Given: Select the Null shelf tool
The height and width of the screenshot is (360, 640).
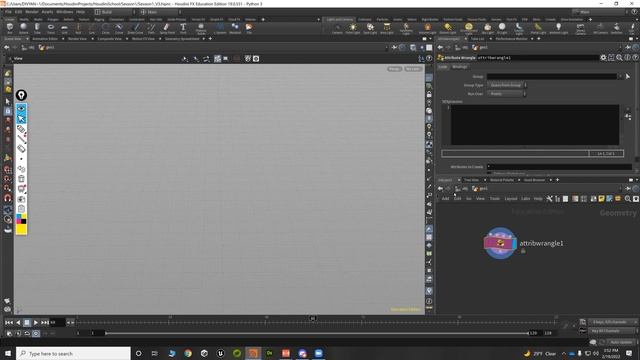Looking at the screenshot, I should [78, 28].
